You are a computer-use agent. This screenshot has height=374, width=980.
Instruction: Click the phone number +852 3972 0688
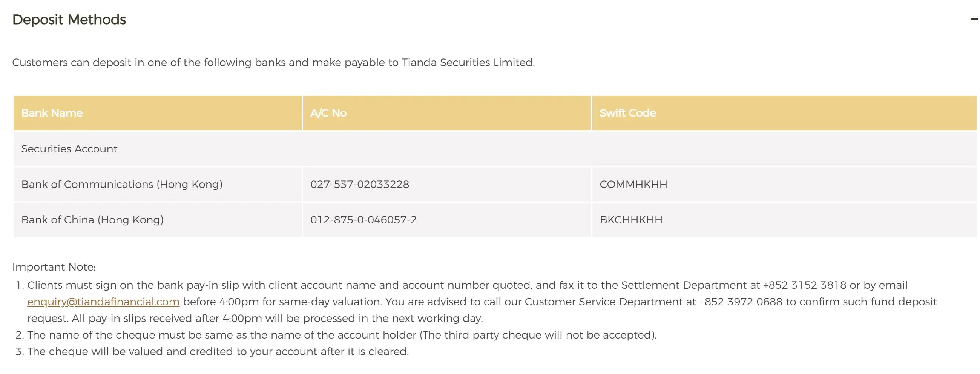(x=741, y=302)
